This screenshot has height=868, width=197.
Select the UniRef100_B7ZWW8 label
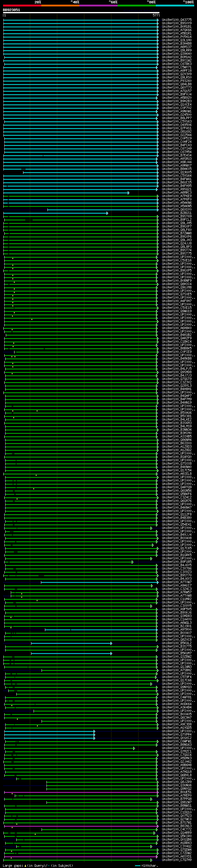(176, 233)
